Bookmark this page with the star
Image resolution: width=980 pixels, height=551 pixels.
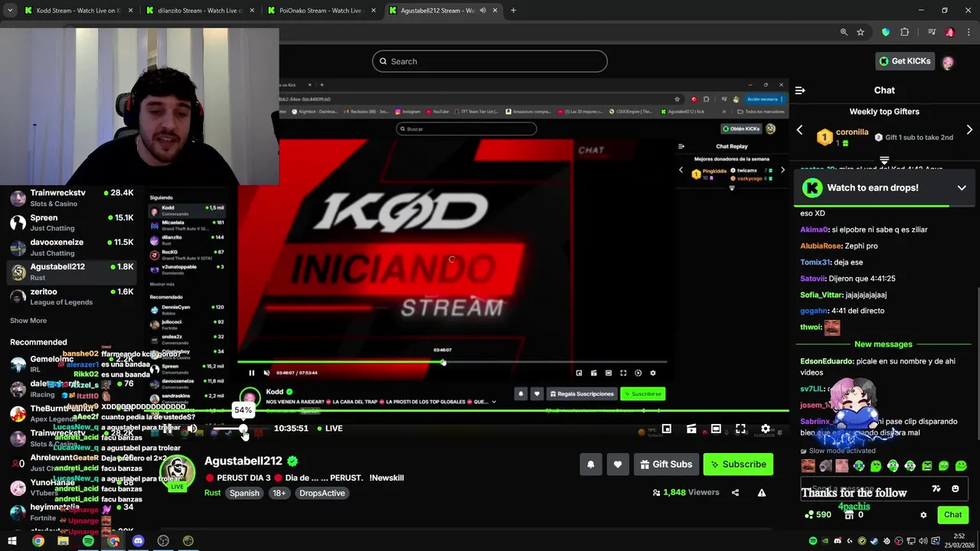[861, 32]
